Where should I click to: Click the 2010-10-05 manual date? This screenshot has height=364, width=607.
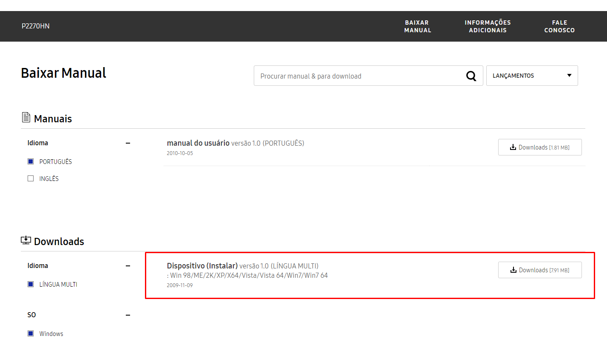coord(180,153)
